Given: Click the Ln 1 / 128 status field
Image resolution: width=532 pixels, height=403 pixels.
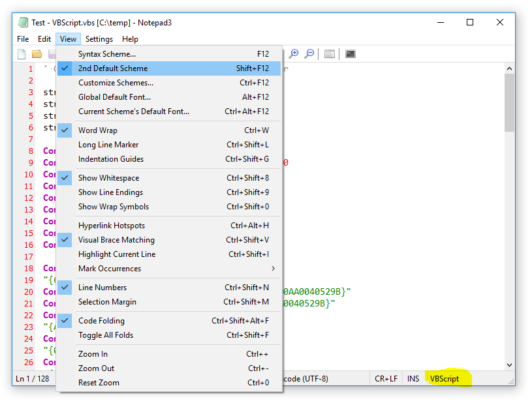Looking at the screenshot, I should pyautogui.click(x=33, y=379).
